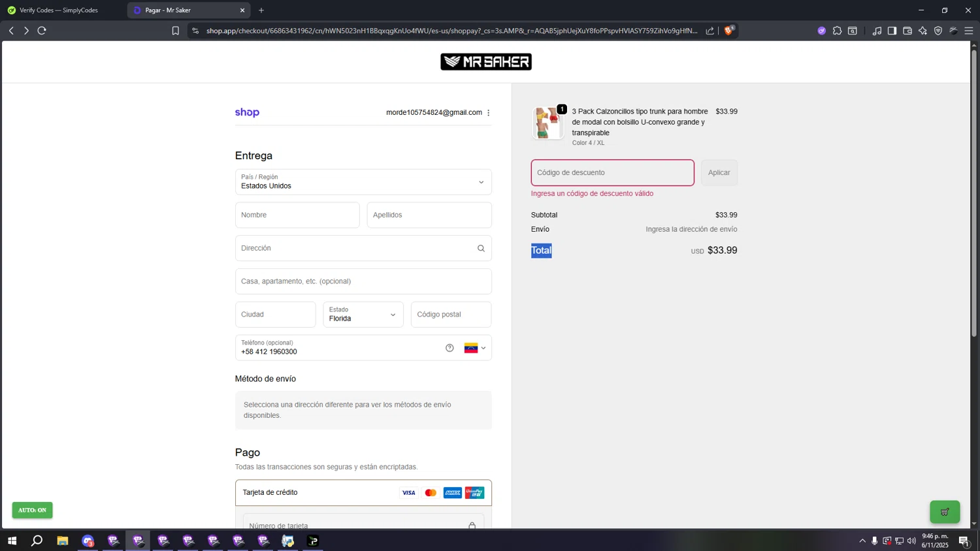
Task: Click the Número de tarjeta field
Action: [363, 522]
